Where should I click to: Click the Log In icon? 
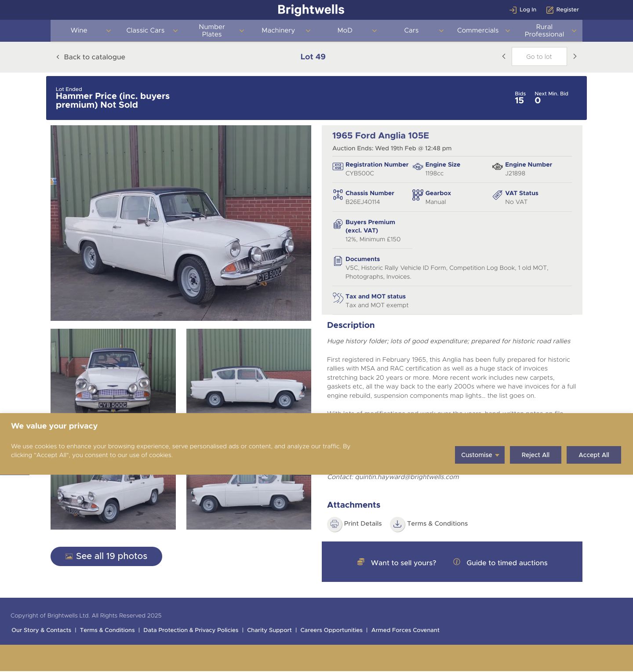coord(513,10)
